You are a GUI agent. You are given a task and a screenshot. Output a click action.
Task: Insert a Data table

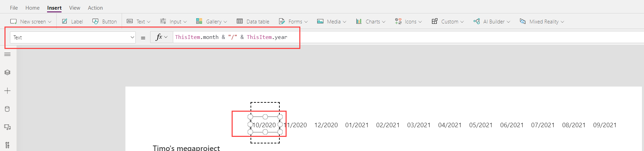253,21
